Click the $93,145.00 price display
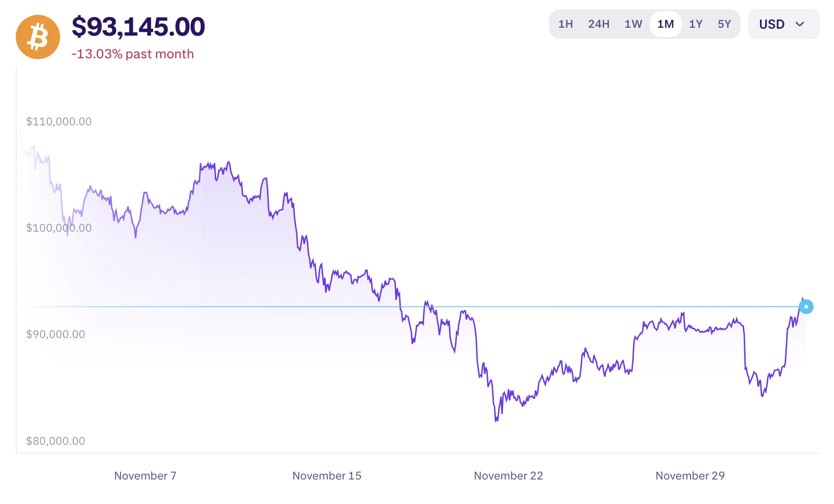Screen dimensions: 834x504 tap(138, 27)
